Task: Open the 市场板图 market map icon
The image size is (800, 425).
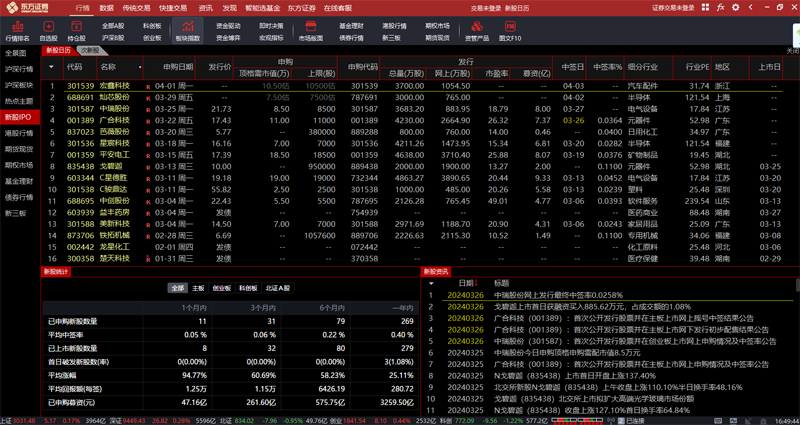Action: click(x=311, y=31)
